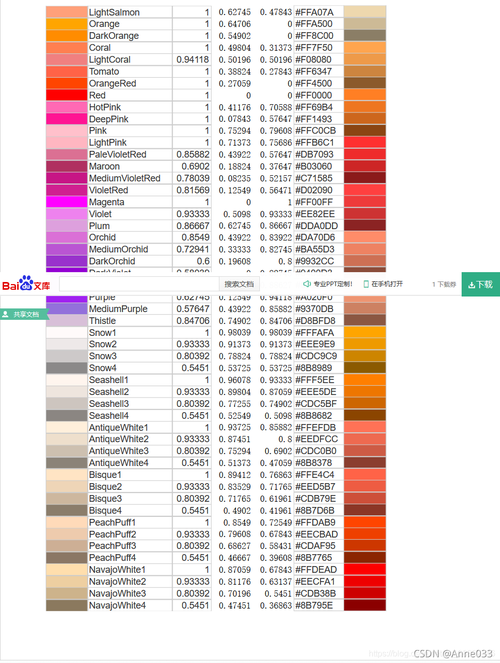Viewport: 500px width, 663px height.
Task: Select the Red color swatch
Action: click(x=67, y=95)
